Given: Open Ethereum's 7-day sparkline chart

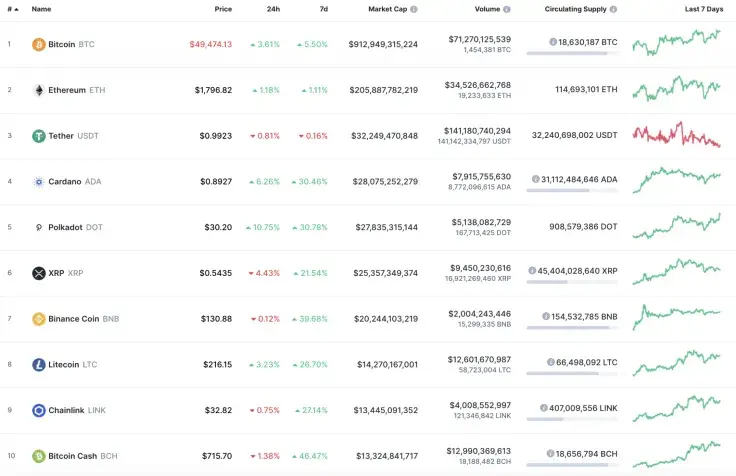Looking at the screenshot, I should [676, 88].
